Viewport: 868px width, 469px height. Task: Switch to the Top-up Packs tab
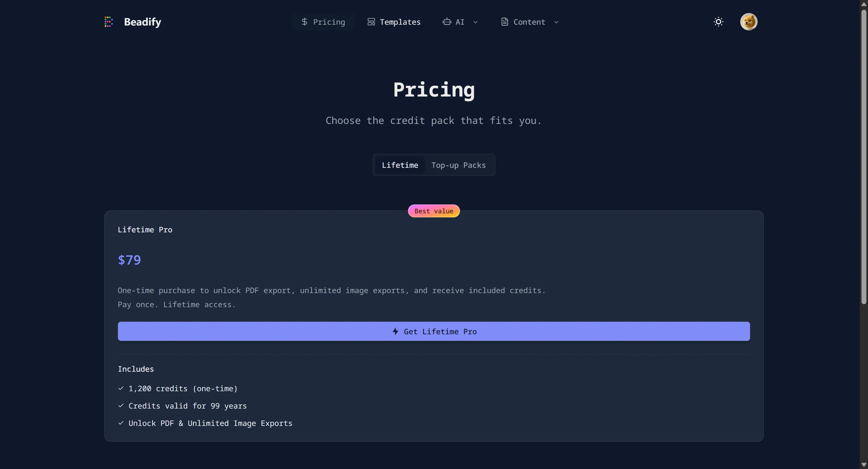[x=458, y=165]
